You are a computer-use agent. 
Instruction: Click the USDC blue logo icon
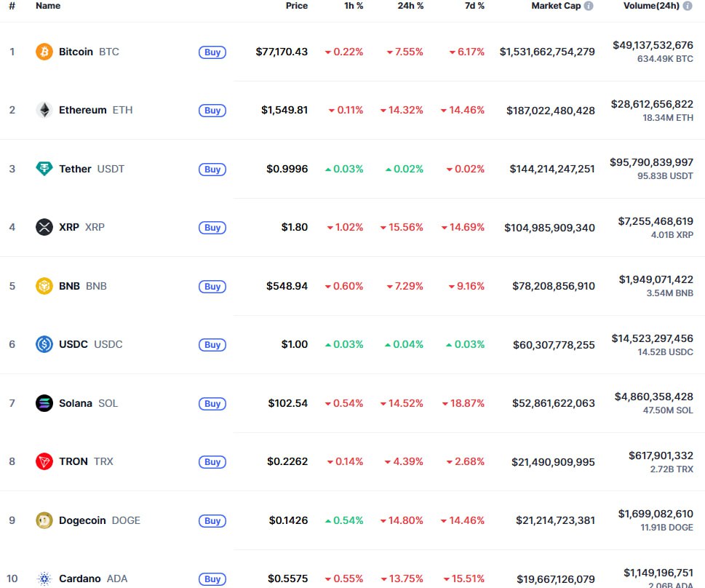point(44,344)
